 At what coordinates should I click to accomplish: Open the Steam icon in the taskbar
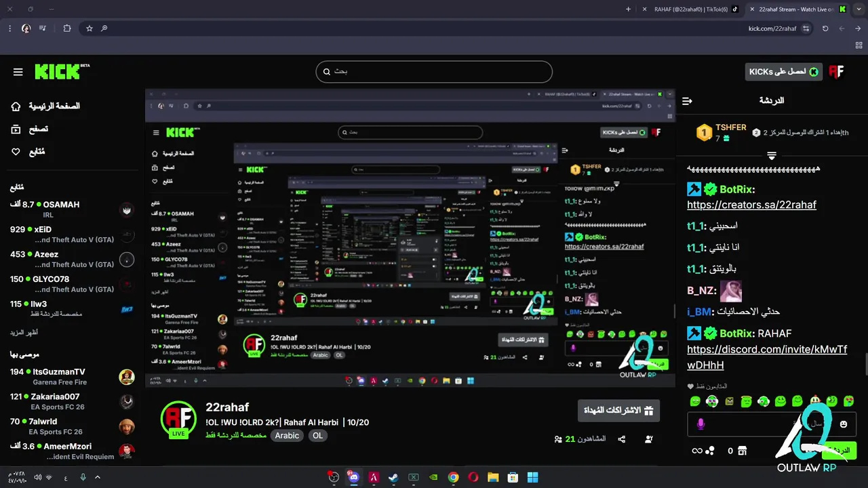coord(393,477)
